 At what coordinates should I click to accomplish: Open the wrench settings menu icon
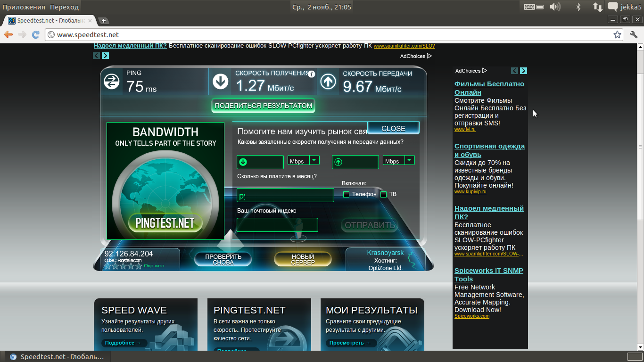point(634,34)
